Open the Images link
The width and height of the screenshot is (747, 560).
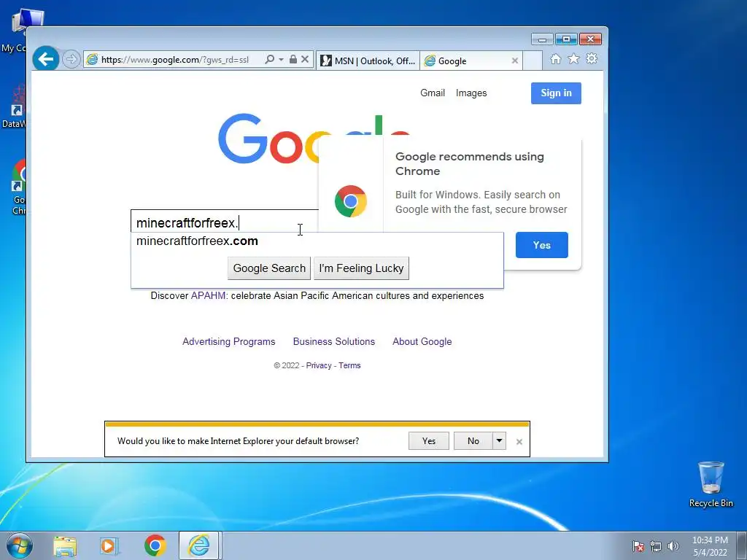[x=471, y=93]
